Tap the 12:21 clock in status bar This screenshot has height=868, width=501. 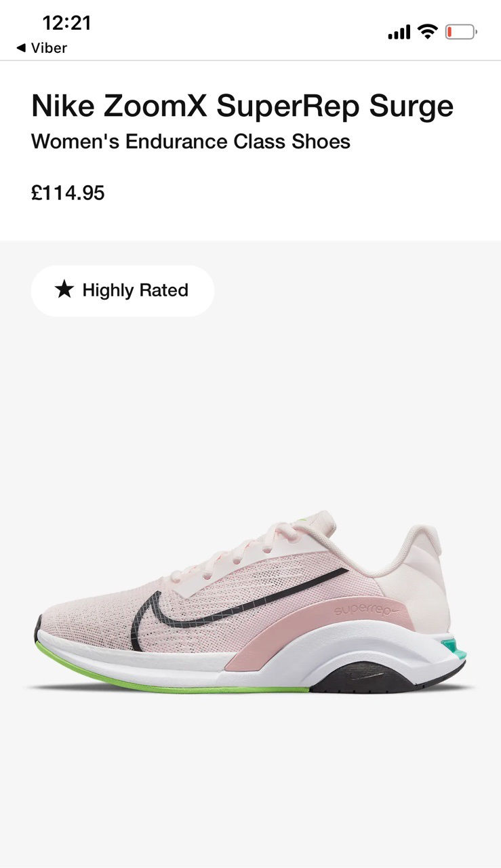pos(66,23)
